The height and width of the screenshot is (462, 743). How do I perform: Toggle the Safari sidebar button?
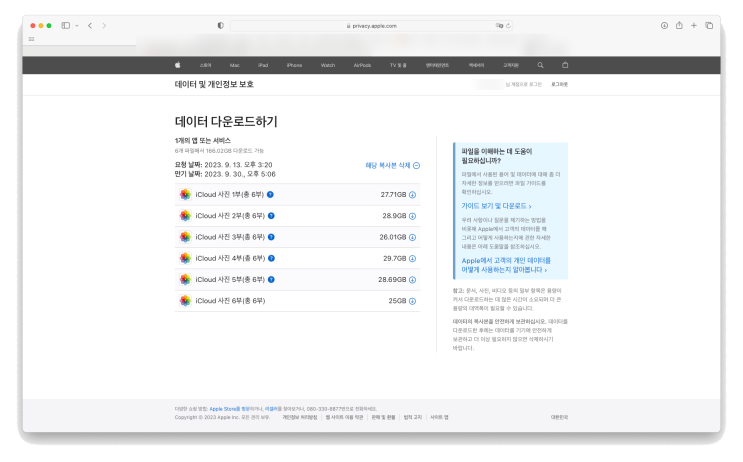pos(66,26)
